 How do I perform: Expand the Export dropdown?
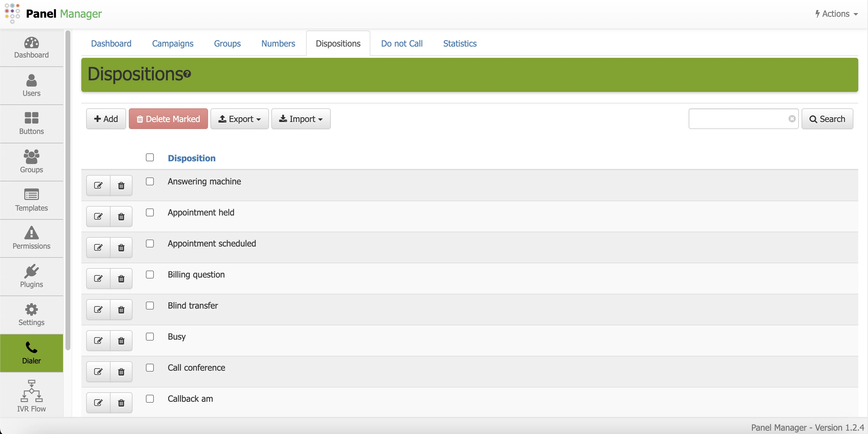[x=239, y=119]
